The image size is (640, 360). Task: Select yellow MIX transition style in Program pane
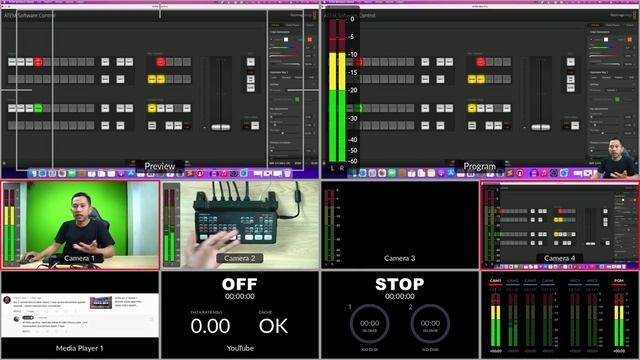[x=472, y=108]
